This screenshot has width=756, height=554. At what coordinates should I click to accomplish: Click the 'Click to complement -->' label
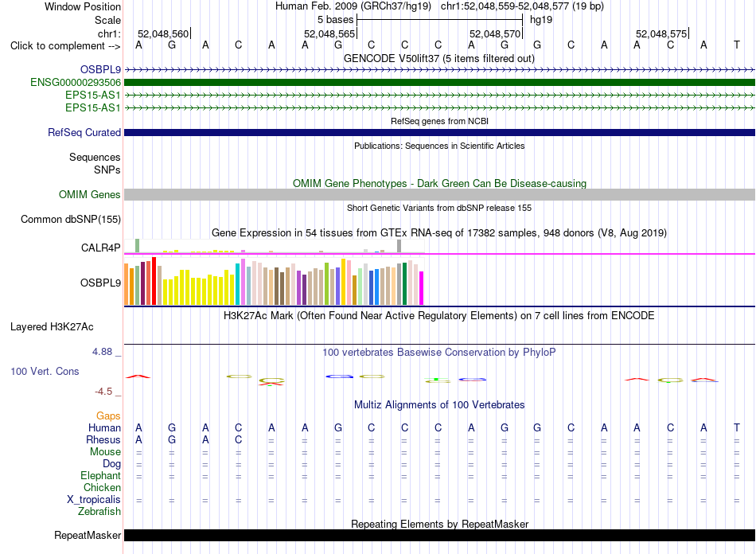pyautogui.click(x=65, y=46)
